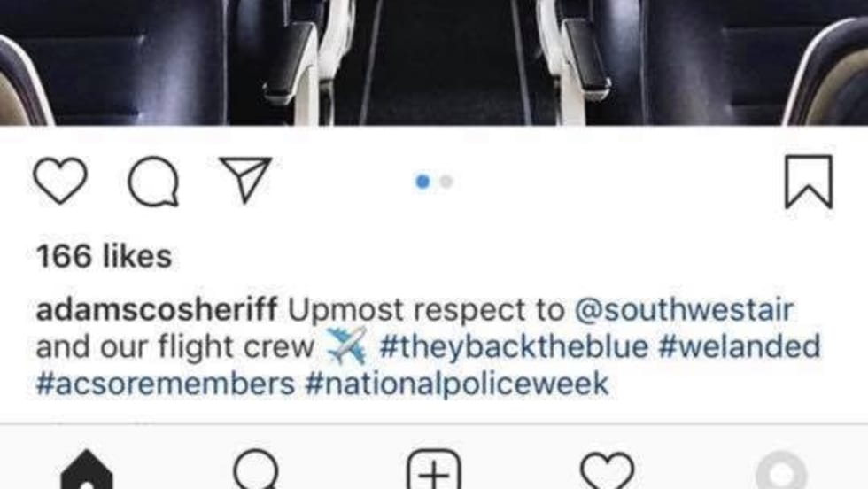
Task: Save post with bookmark icon
Action: pos(809,182)
